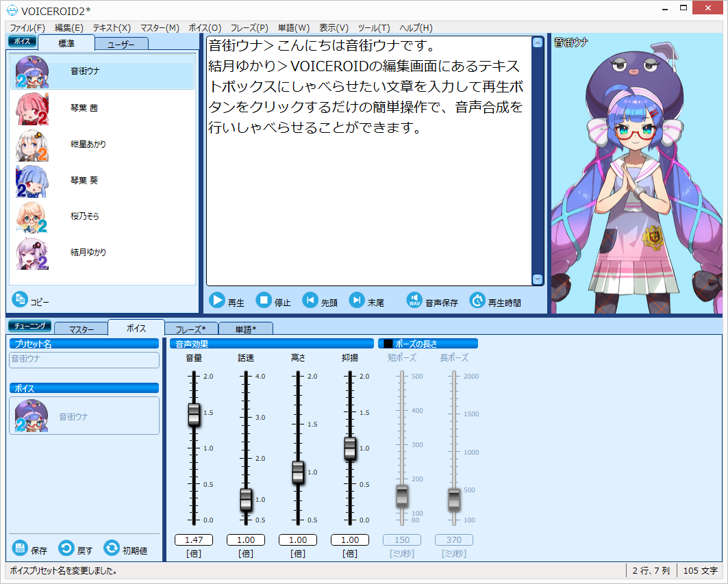Open the 表示(V) menu
The height and width of the screenshot is (584, 728).
334,28
